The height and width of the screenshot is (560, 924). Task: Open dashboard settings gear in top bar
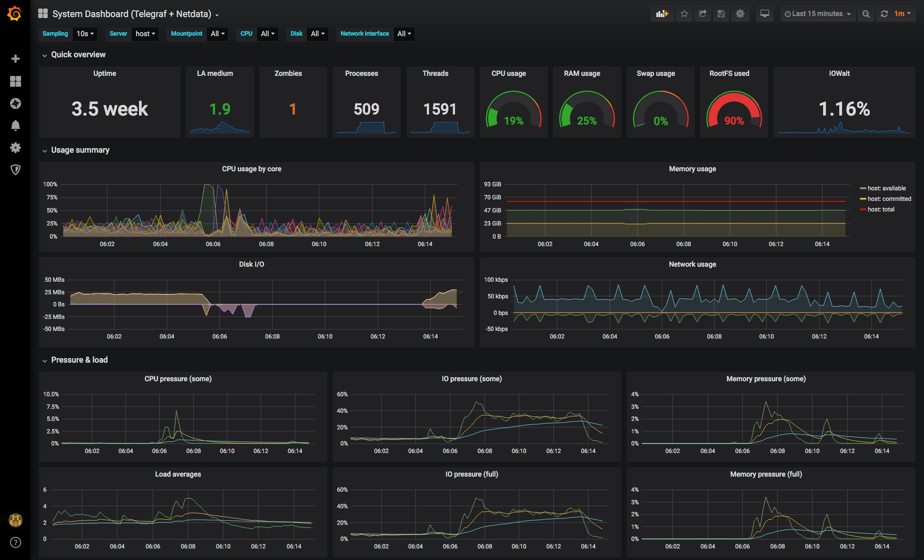click(x=740, y=14)
